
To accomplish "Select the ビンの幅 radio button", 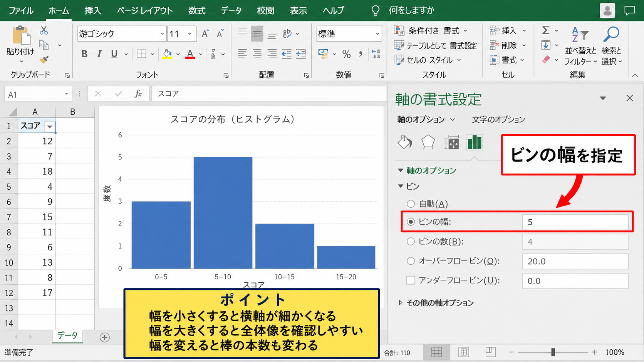I will pos(411,222).
